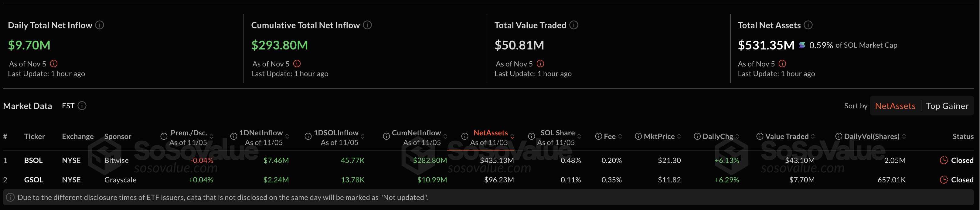Click warning icon after 'As of Nov 5' under Daily Total Net Inflow
980x210 pixels.
(54, 63)
